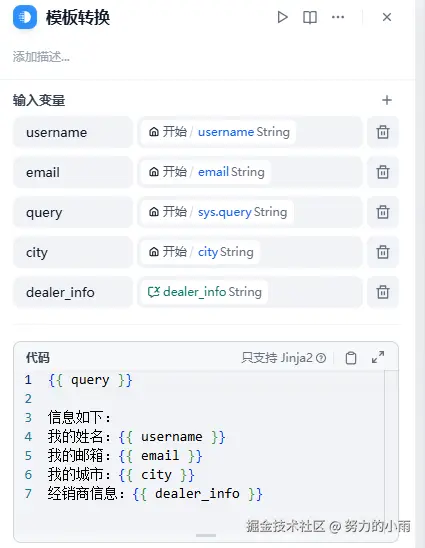Open the username variable source selector
Image resolution: width=425 pixels, height=548 pixels.
click(x=250, y=132)
